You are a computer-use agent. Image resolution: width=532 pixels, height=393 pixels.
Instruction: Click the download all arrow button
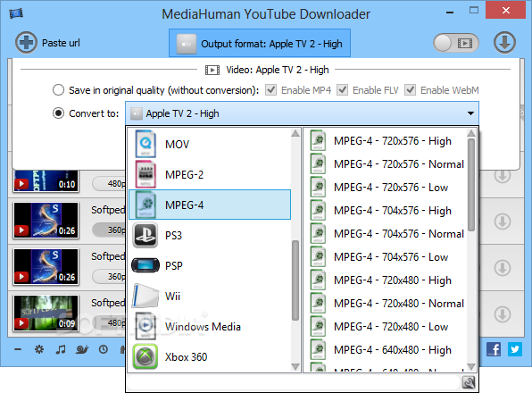click(x=504, y=43)
